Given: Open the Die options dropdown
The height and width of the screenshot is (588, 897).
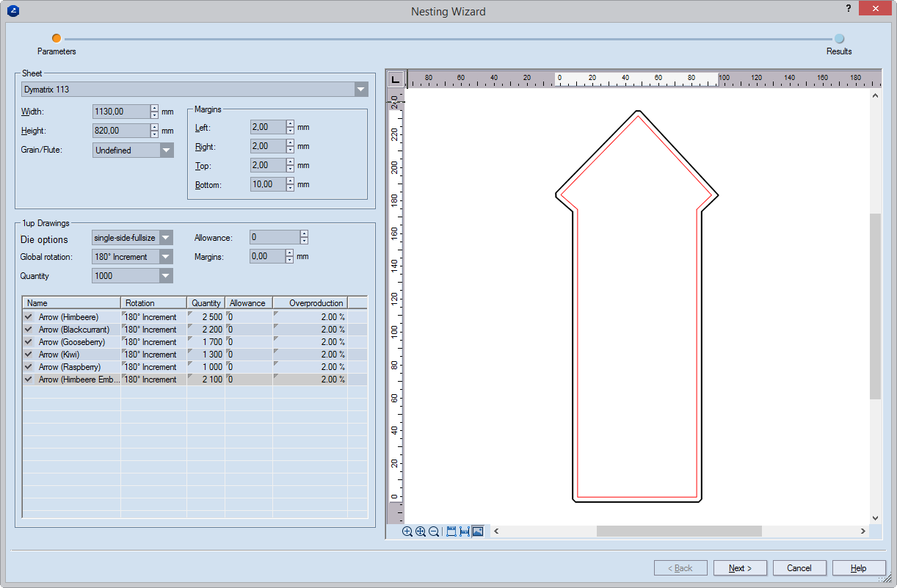Looking at the screenshot, I should click(x=166, y=238).
